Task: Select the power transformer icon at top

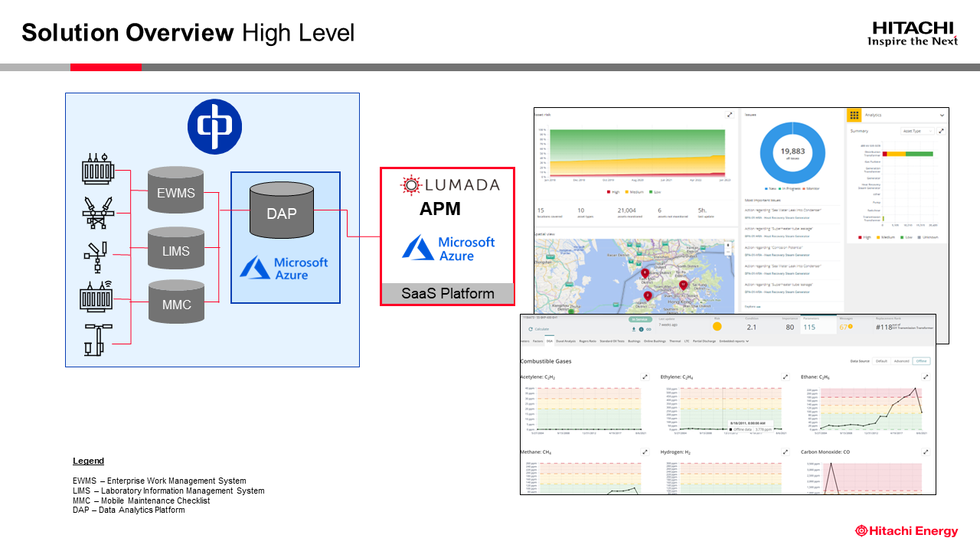Action: [97, 170]
